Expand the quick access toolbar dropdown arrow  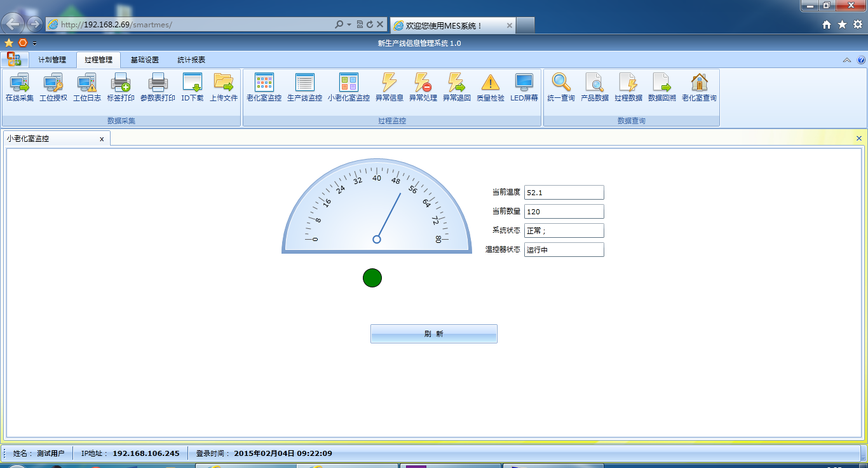[34, 43]
